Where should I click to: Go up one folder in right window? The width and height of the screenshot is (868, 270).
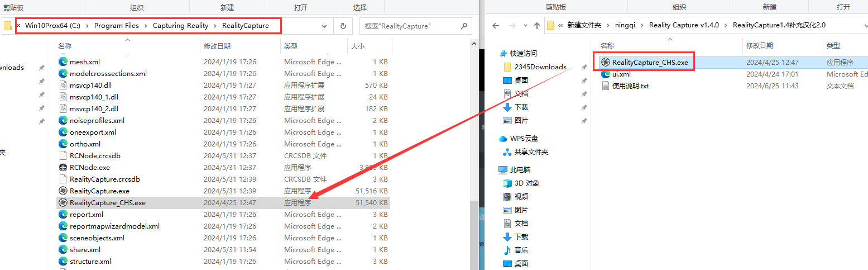(x=537, y=25)
